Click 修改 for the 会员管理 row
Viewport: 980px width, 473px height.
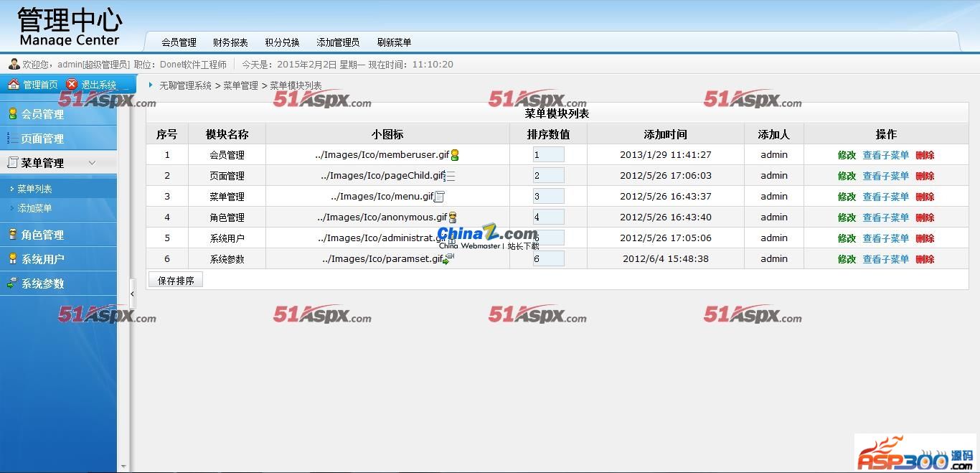847,155
